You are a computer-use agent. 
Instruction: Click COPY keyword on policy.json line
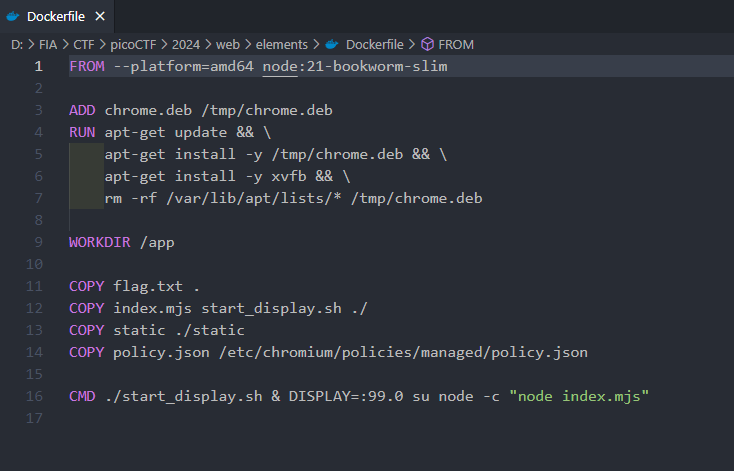tap(87, 353)
